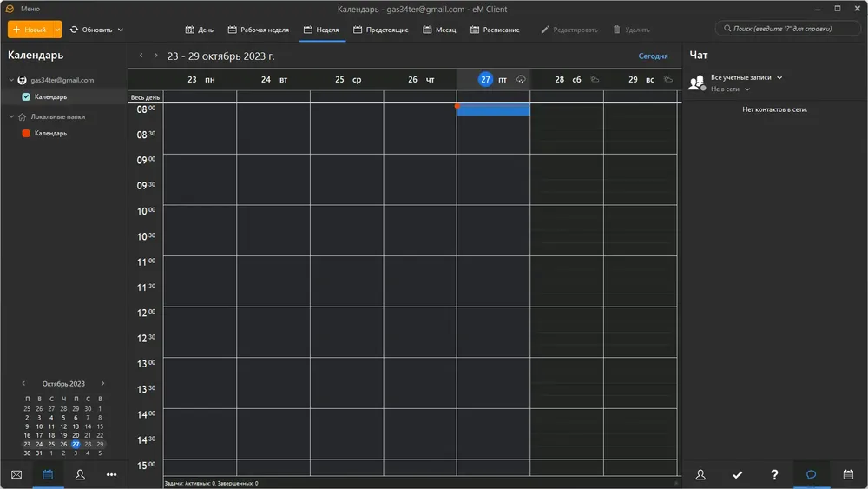
Task: Click the chat contacts avatar icon
Action: pyautogui.click(x=696, y=83)
